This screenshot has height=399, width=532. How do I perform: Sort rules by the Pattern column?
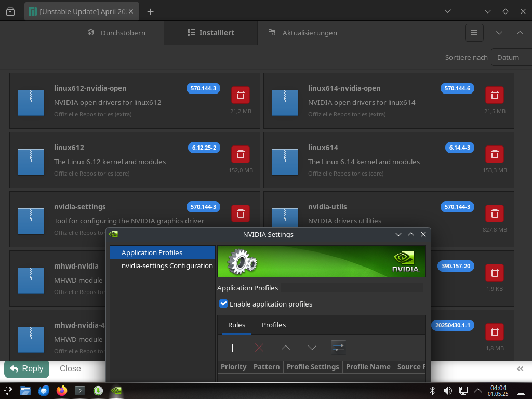[x=267, y=367]
